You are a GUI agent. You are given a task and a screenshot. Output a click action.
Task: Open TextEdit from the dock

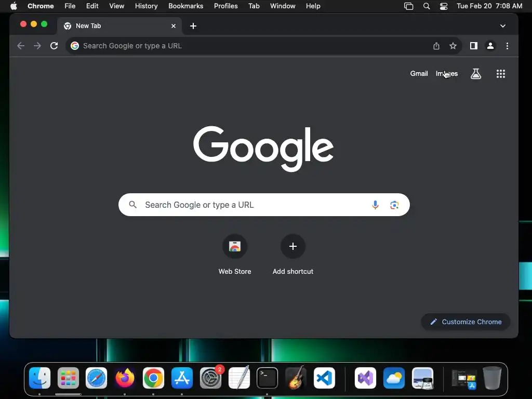click(x=239, y=378)
